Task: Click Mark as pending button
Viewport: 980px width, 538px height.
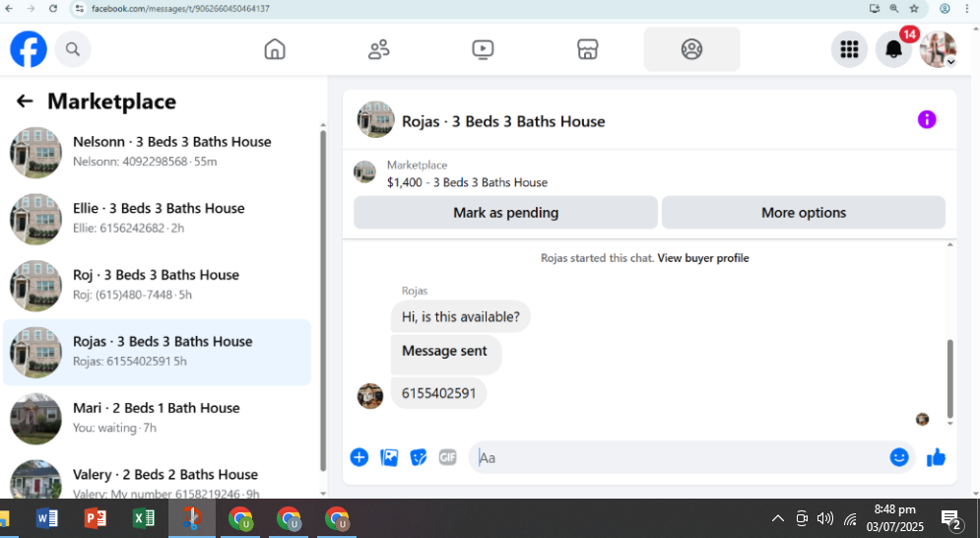Action: pos(505,213)
